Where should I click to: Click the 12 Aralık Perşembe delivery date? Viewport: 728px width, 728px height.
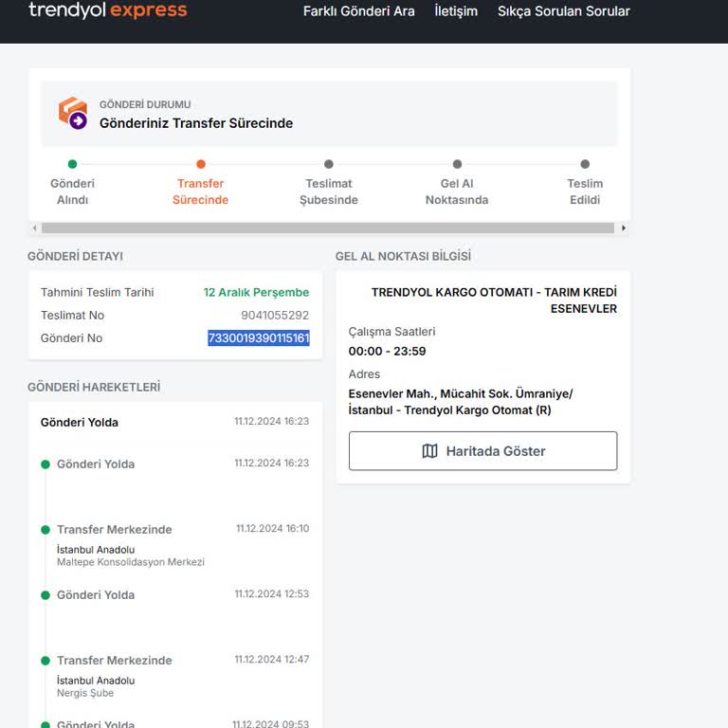point(256,293)
